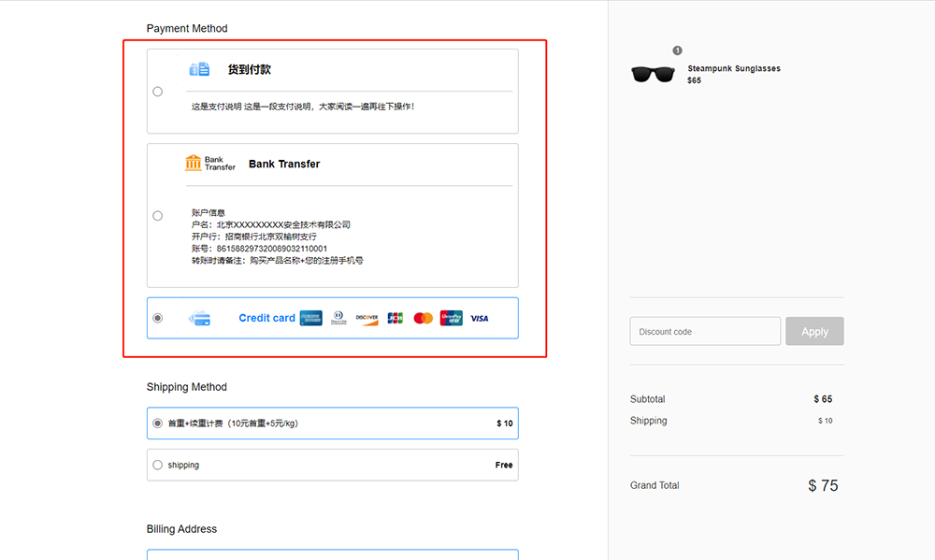Click the orange Bank Transfer building icon

194,164
